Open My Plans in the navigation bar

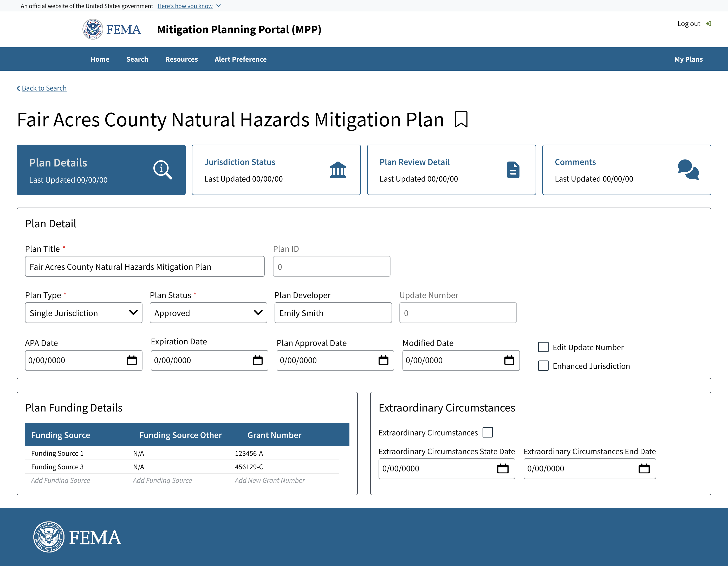(688, 59)
